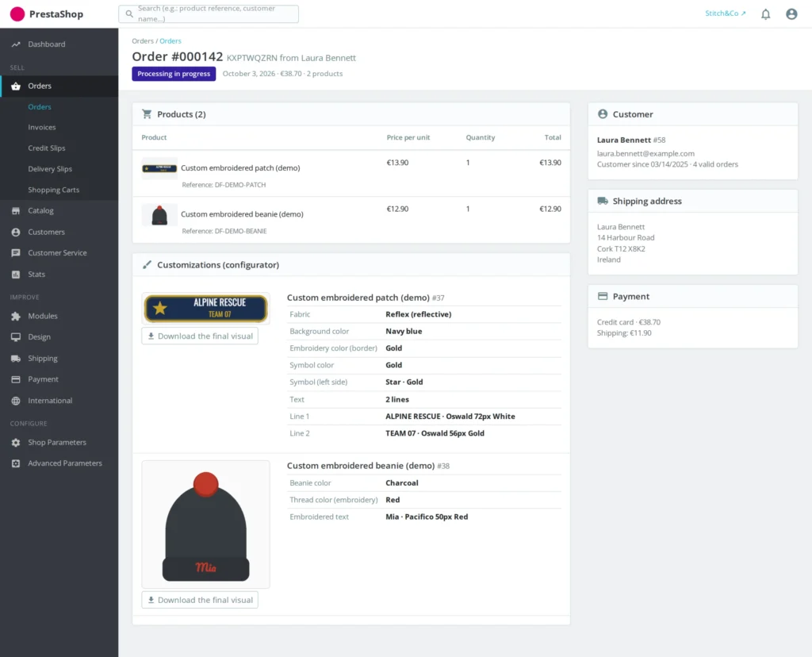Click Custom embroidered patch product name
The height and width of the screenshot is (657, 812).
(240, 168)
